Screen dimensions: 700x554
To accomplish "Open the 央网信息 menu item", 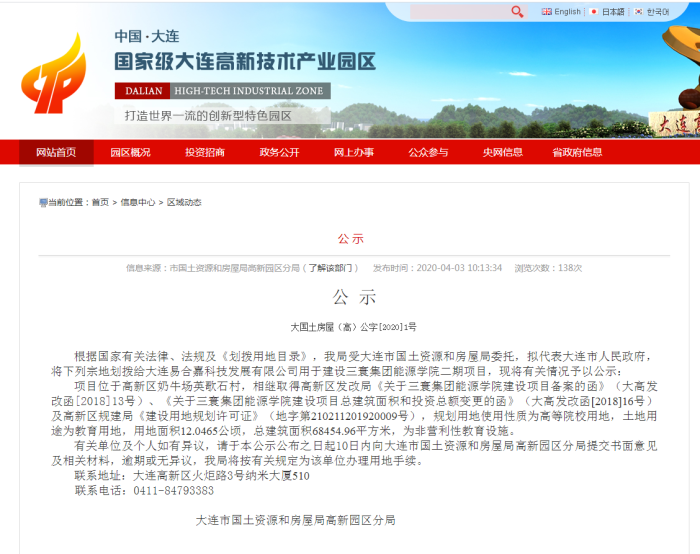I will 503,152.
